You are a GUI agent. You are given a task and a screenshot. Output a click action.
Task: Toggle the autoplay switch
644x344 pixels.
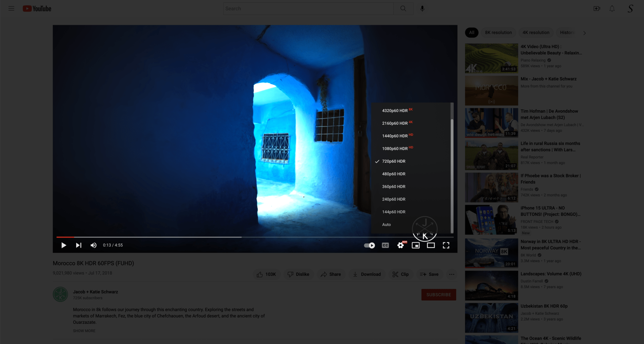[x=369, y=245]
